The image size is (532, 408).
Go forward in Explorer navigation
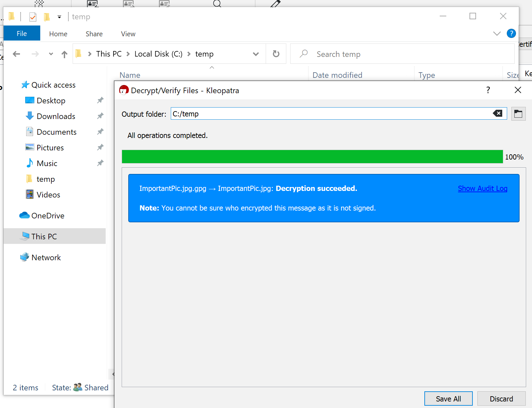click(35, 54)
